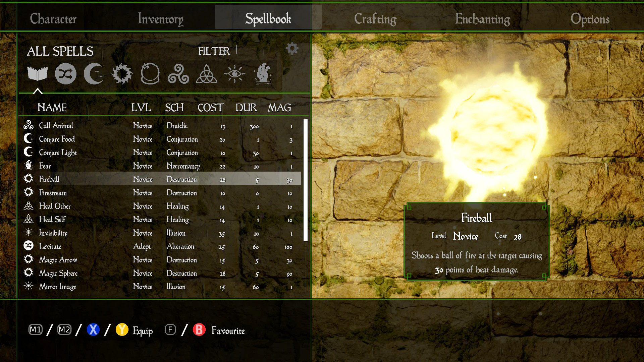Select the Conjuration school filter icon
644x362 pixels.
93,74
